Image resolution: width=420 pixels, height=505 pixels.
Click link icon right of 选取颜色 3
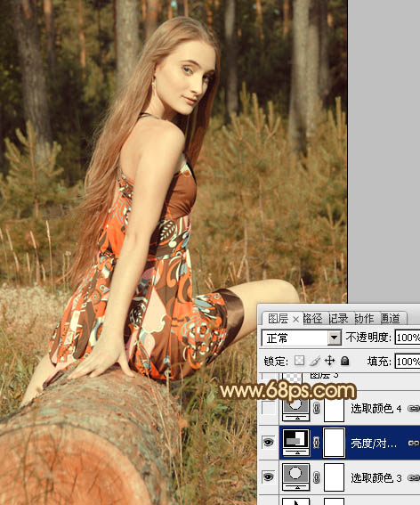coord(414,478)
